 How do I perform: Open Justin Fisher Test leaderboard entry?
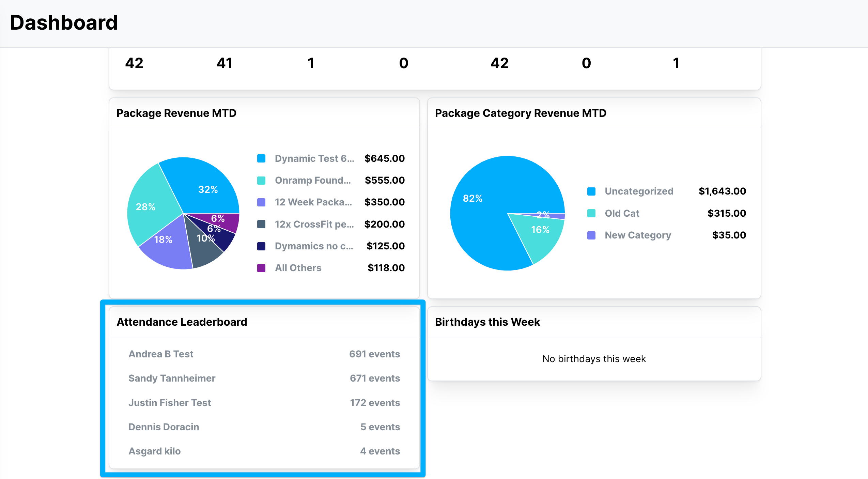click(170, 403)
